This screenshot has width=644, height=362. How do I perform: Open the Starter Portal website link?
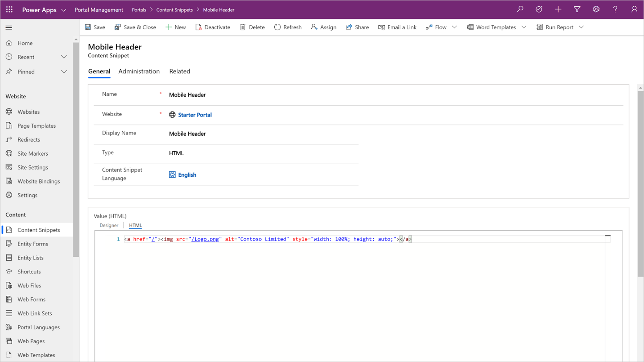point(195,115)
